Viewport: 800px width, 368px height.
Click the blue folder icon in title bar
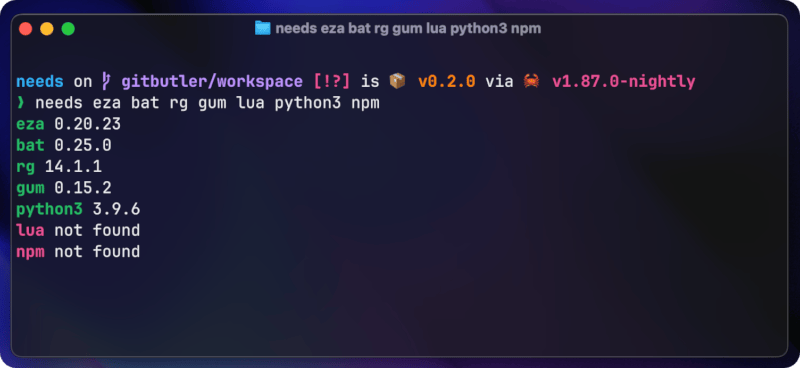pos(262,28)
